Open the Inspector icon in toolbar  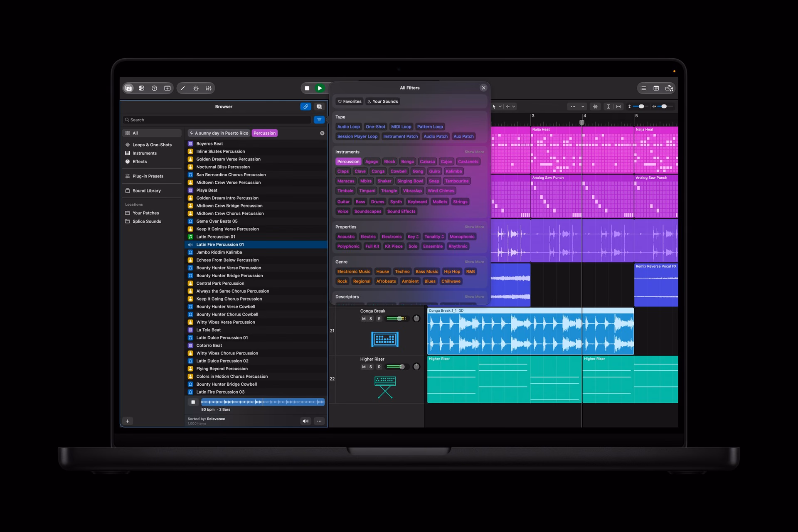(141, 88)
